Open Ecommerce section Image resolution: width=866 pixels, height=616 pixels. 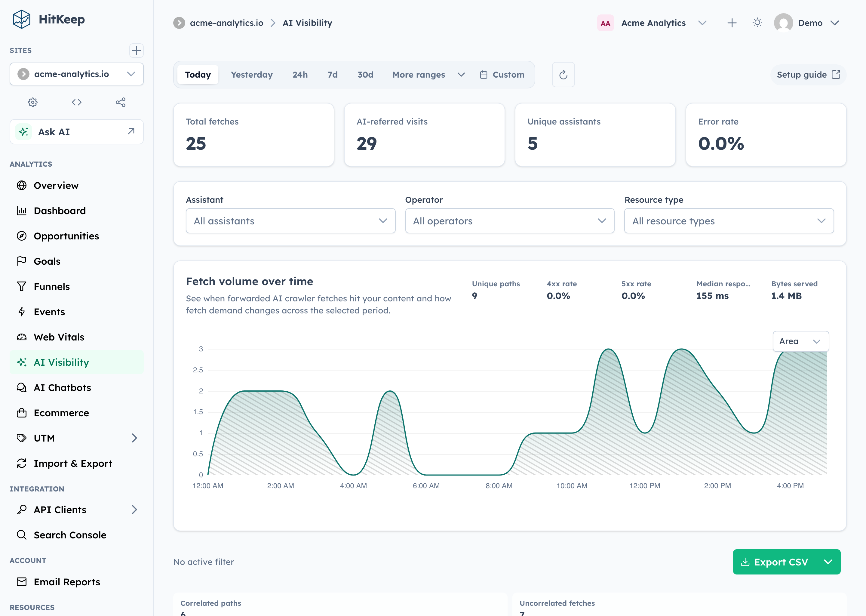pos(77,413)
